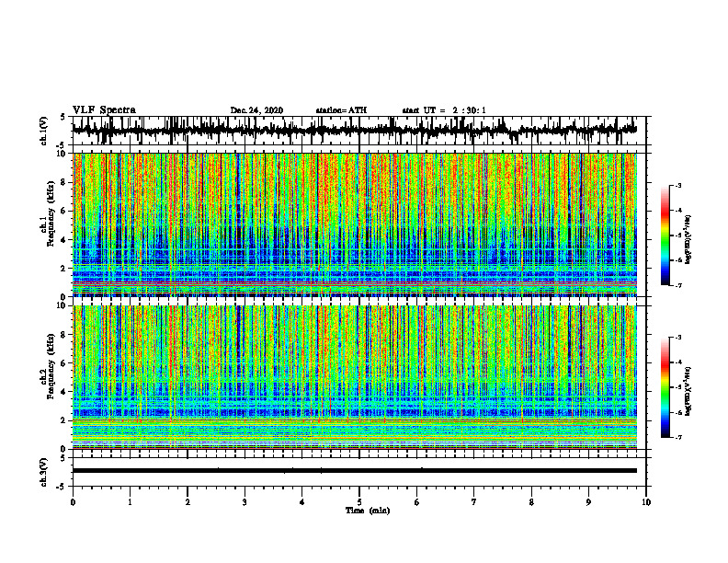Click time axis tick label "1"
The image size is (728, 563).
click(x=130, y=502)
